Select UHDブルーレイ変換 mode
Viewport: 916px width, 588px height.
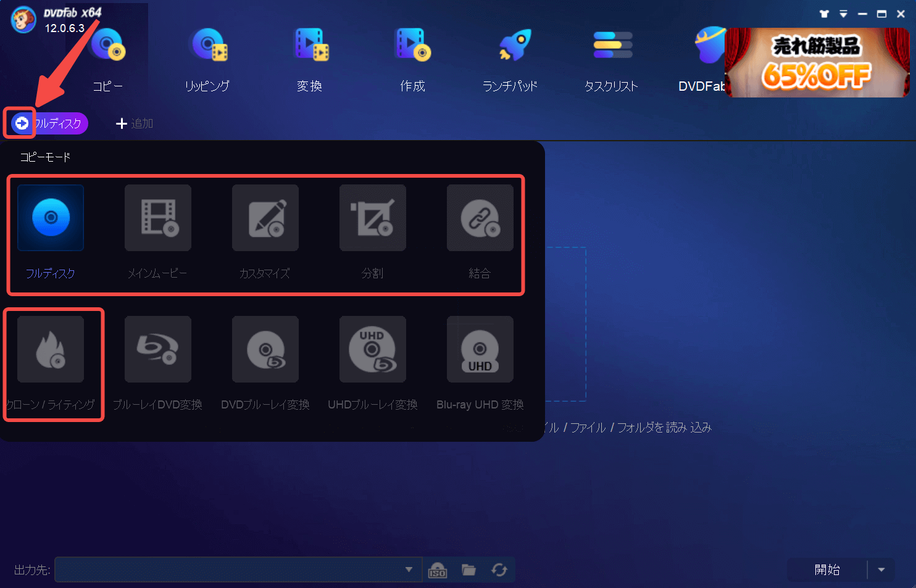coord(373,349)
